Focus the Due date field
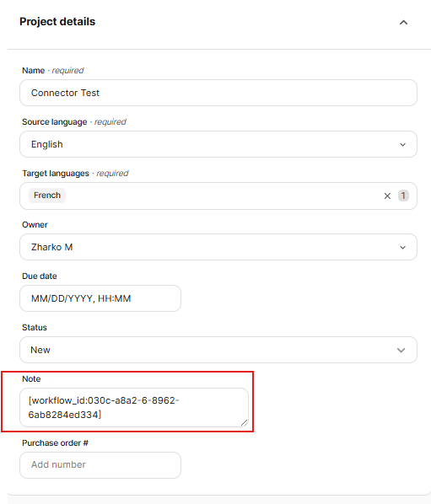The width and height of the screenshot is (431, 504). pos(100,298)
